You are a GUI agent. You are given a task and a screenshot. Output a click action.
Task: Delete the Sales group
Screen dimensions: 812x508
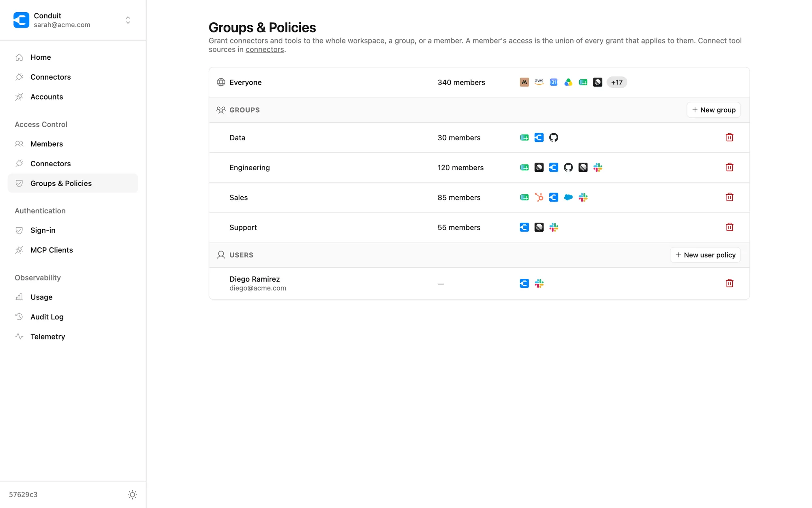pyautogui.click(x=730, y=197)
